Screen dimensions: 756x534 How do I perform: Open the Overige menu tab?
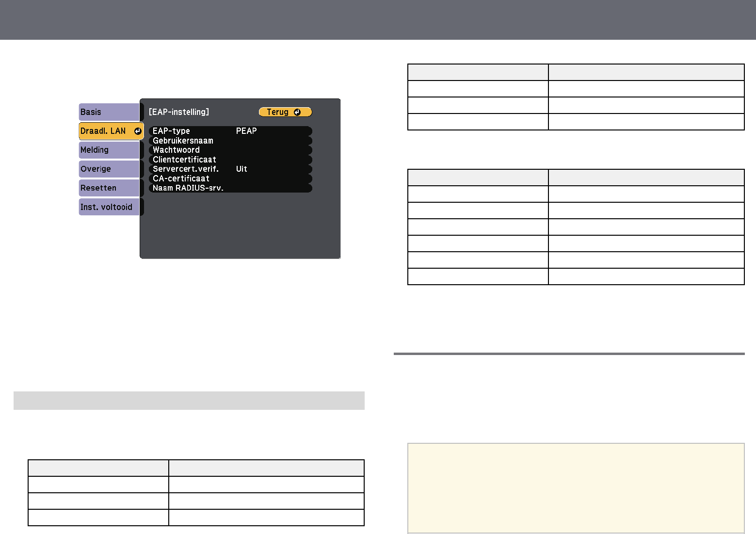click(109, 169)
